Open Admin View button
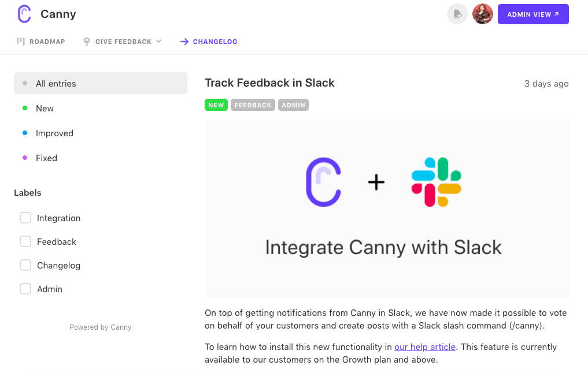The width and height of the screenshot is (588, 373). 533,14
